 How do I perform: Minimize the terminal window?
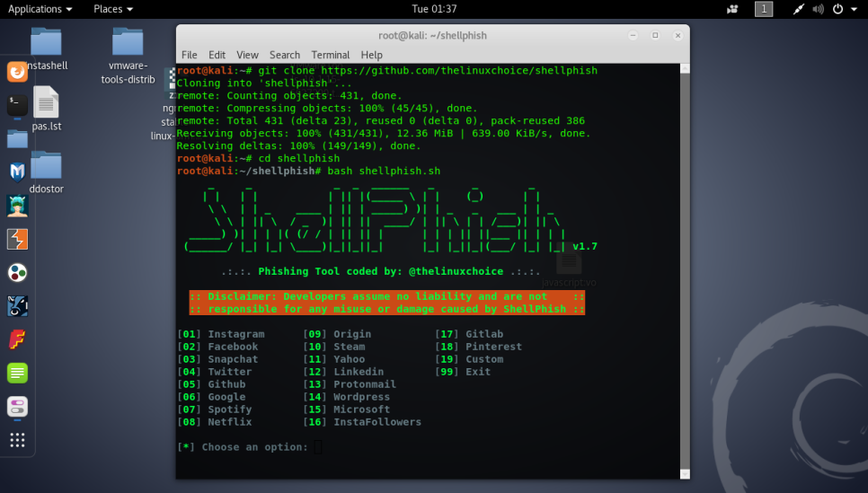pyautogui.click(x=633, y=35)
